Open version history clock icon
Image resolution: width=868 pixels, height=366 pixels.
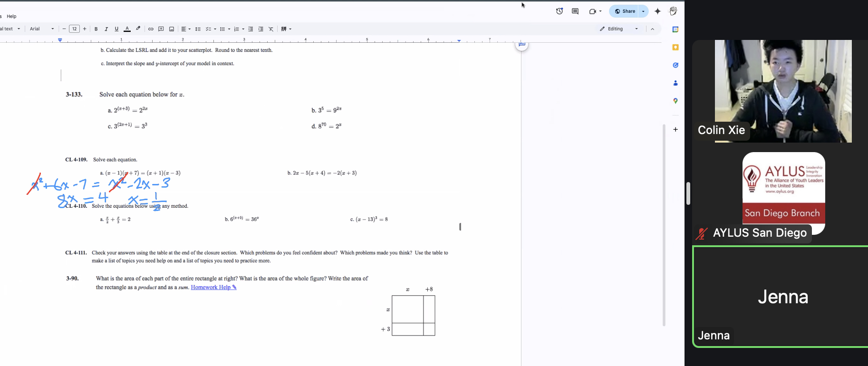(559, 11)
